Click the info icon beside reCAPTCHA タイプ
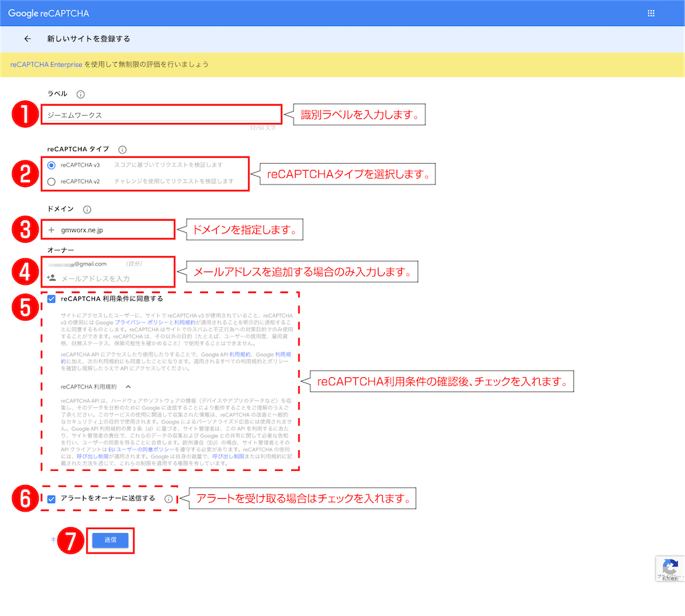 (x=122, y=149)
